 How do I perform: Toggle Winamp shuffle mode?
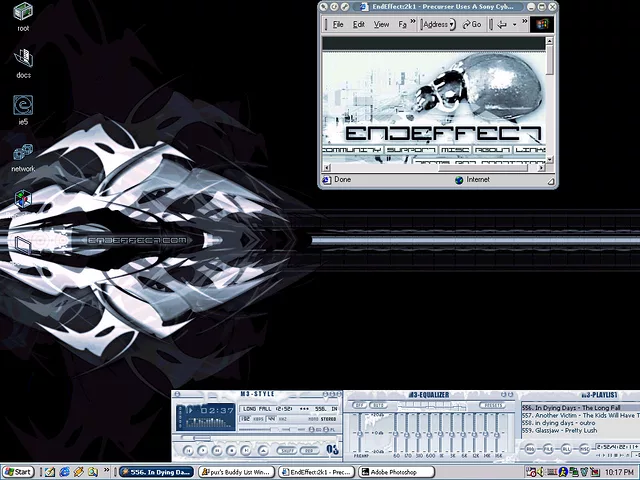click(x=287, y=451)
